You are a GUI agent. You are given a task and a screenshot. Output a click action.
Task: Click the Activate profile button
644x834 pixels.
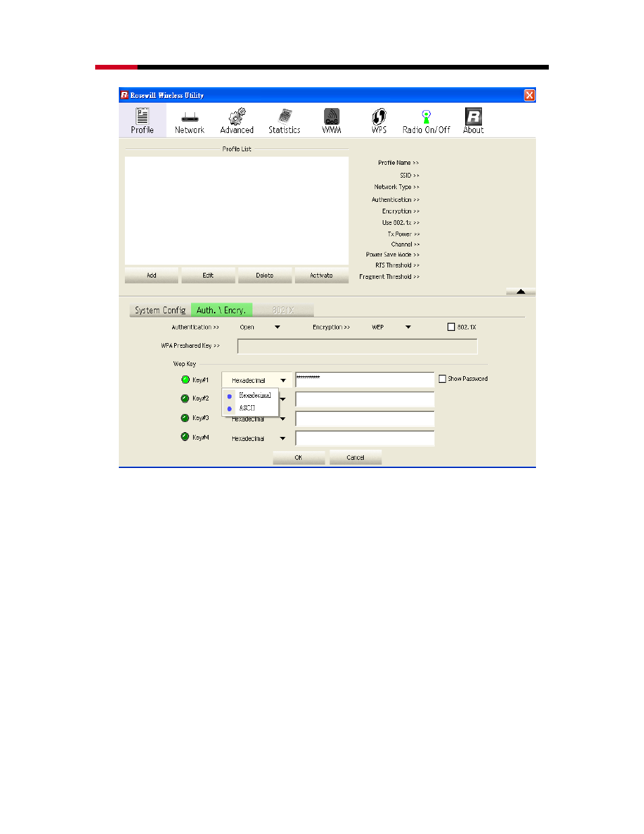click(x=321, y=275)
